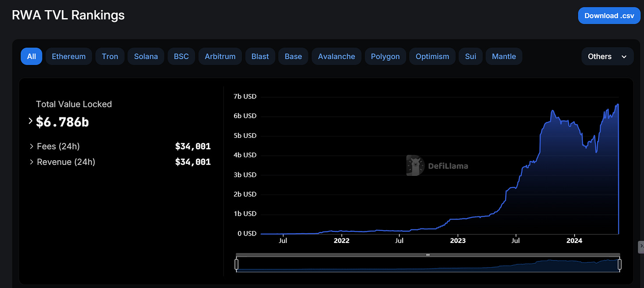Filter rankings by BSC
The height and width of the screenshot is (288, 644).
pos(181,57)
